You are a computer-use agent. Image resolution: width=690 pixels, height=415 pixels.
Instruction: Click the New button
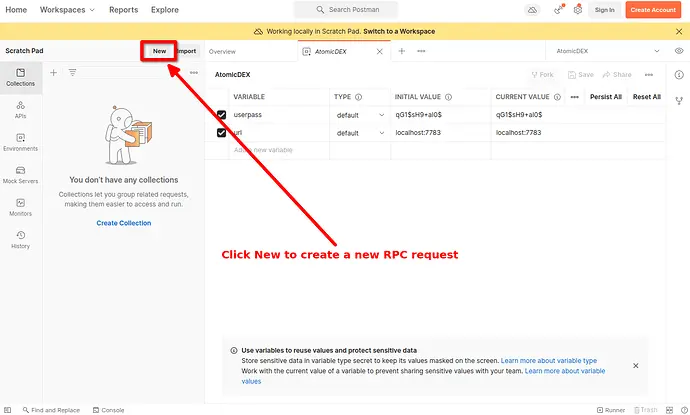159,50
